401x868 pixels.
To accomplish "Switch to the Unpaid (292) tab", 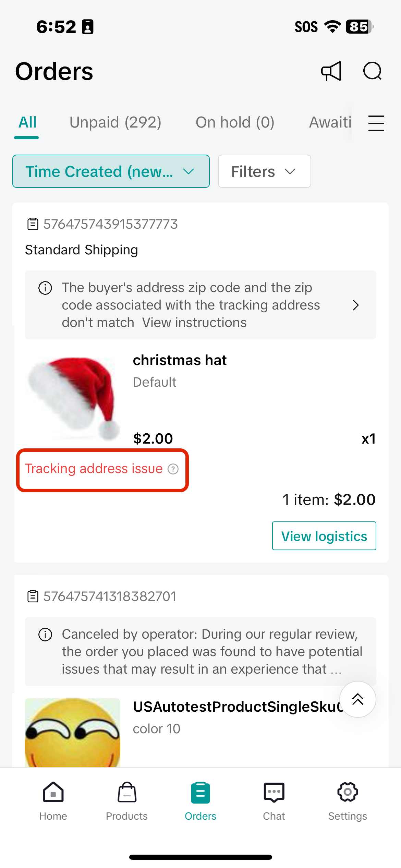I will [x=115, y=123].
